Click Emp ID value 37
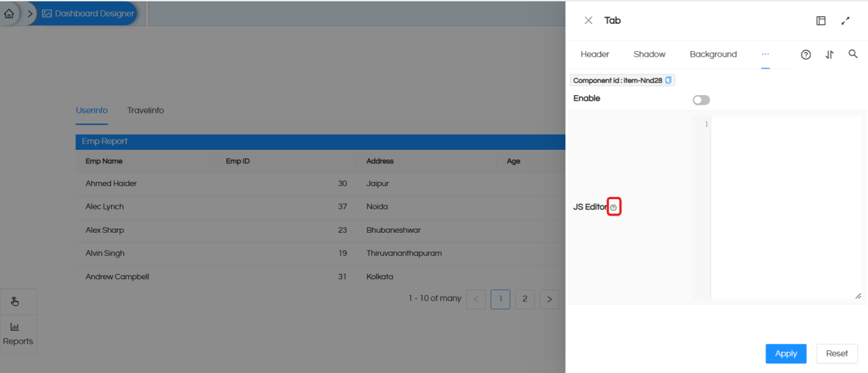 (x=343, y=207)
